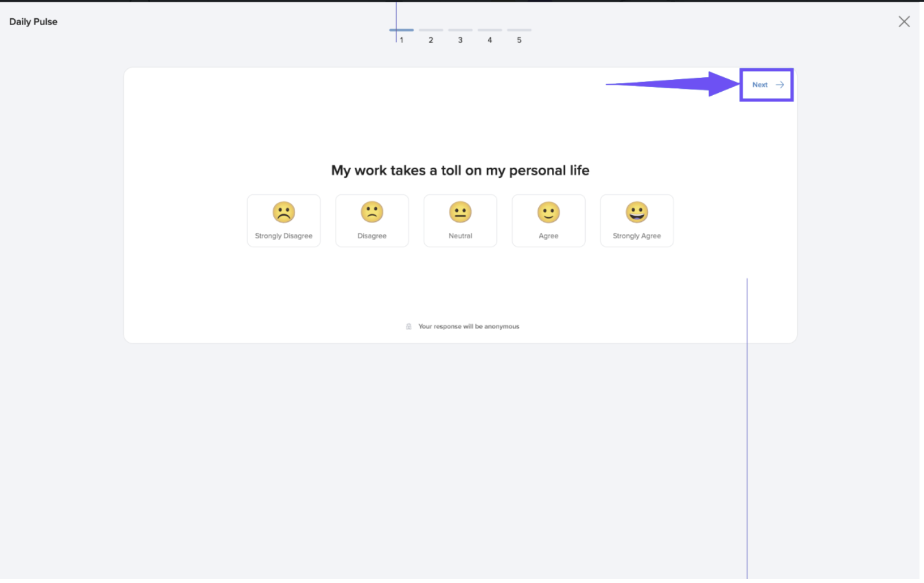Click the "Neutral" text label

coord(460,236)
